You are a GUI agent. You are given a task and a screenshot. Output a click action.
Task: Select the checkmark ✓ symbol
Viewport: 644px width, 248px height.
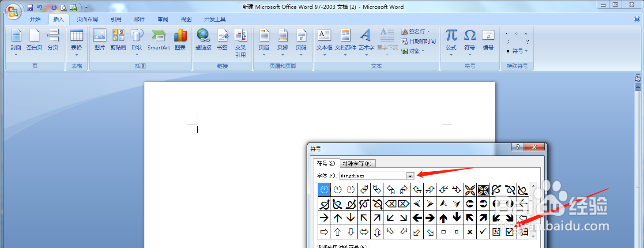tap(483, 232)
